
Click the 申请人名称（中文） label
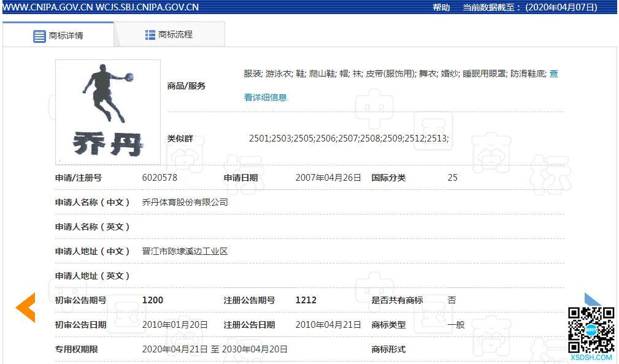point(93,202)
